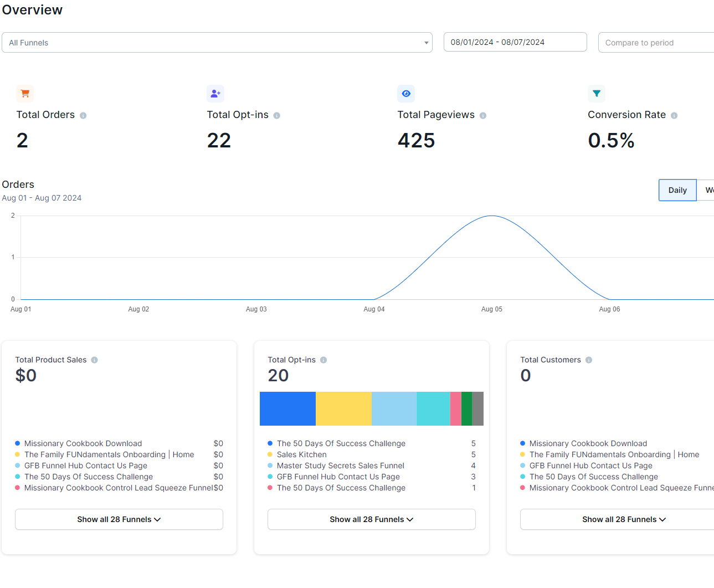Open the Total Orders info tooltip icon
The height and width of the screenshot is (588, 714).
[x=83, y=115]
